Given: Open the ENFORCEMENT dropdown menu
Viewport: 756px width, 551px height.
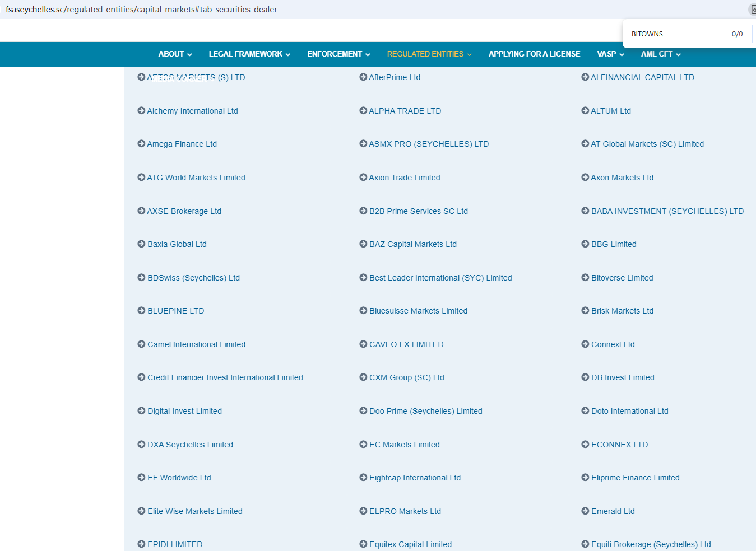Looking at the screenshot, I should 338,54.
